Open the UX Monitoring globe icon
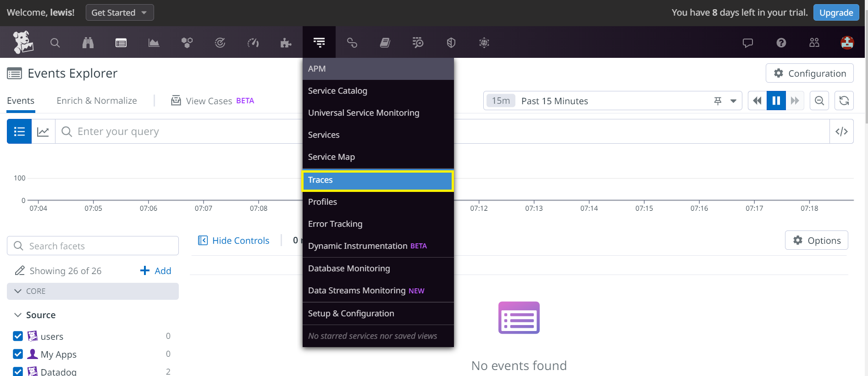The image size is (868, 376). tap(484, 43)
